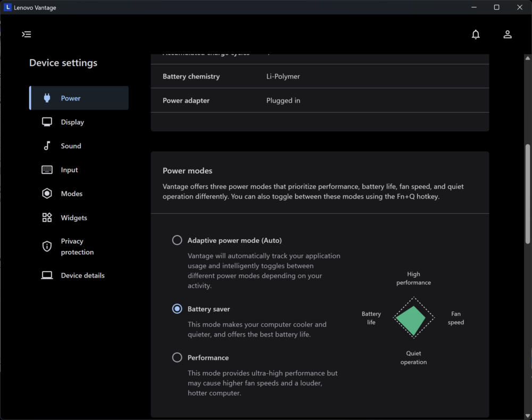Click the Lenovo Vantage logo in title bar

[x=7, y=7]
